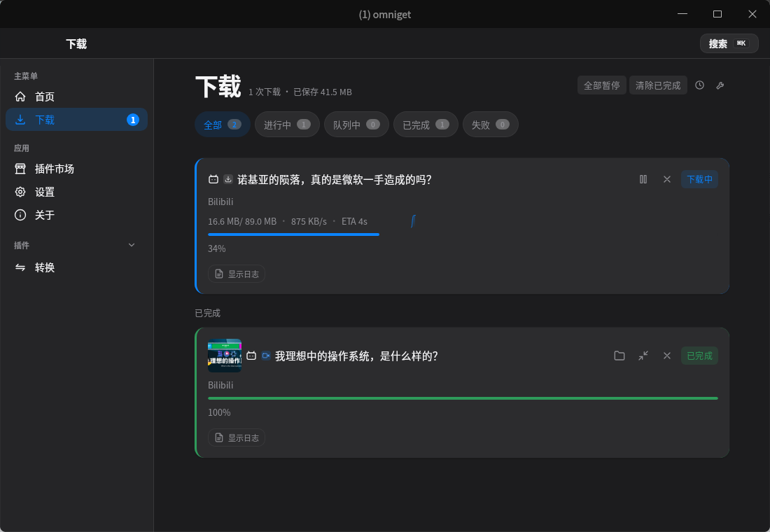Show the log for 我理想中的操作系统

click(x=237, y=437)
